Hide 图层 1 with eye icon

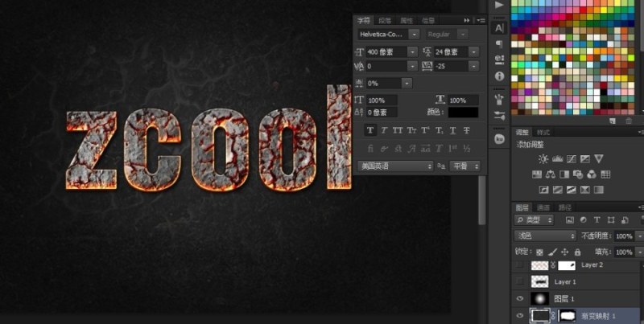(x=520, y=298)
